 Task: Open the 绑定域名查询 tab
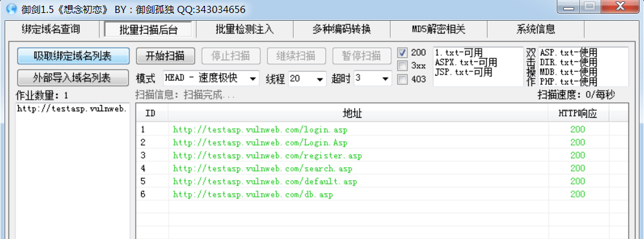click(50, 29)
